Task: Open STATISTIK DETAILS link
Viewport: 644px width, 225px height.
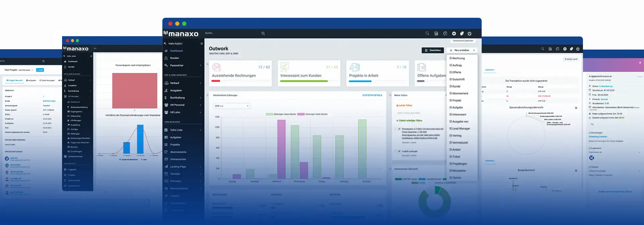Action: pyautogui.click(x=372, y=95)
